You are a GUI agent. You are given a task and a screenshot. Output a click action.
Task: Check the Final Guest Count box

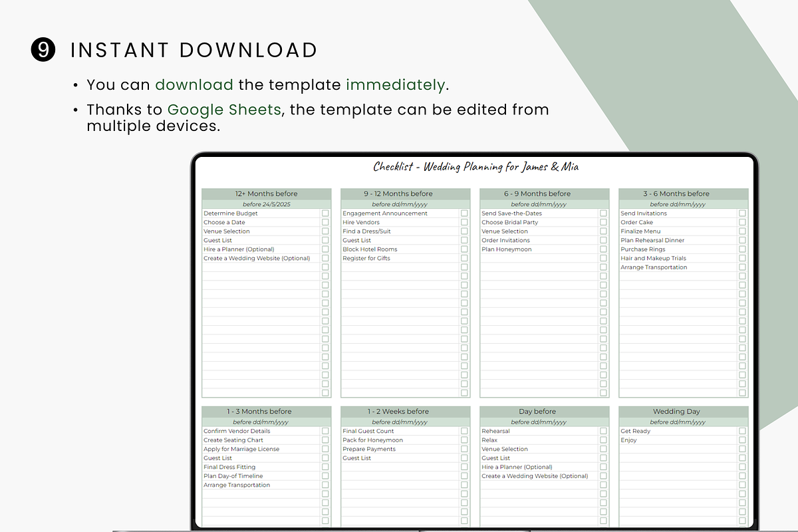pyautogui.click(x=464, y=431)
